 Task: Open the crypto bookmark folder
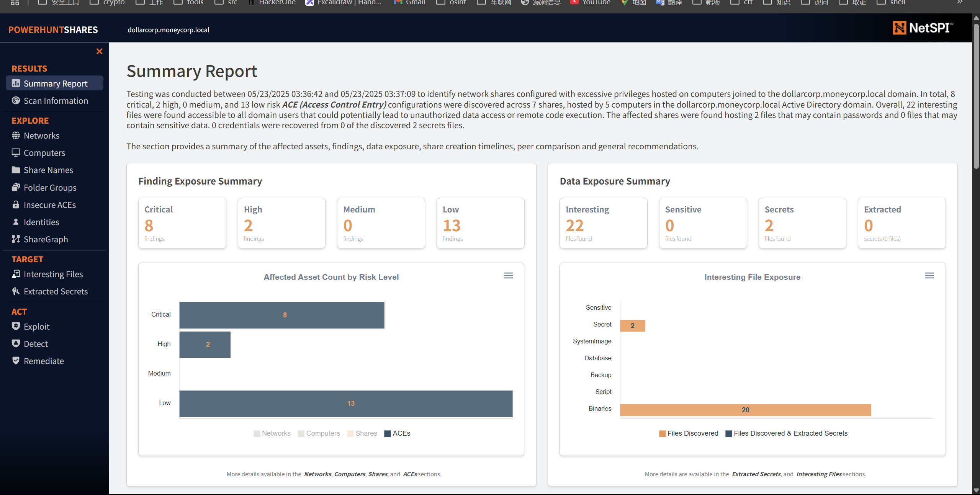click(x=107, y=3)
